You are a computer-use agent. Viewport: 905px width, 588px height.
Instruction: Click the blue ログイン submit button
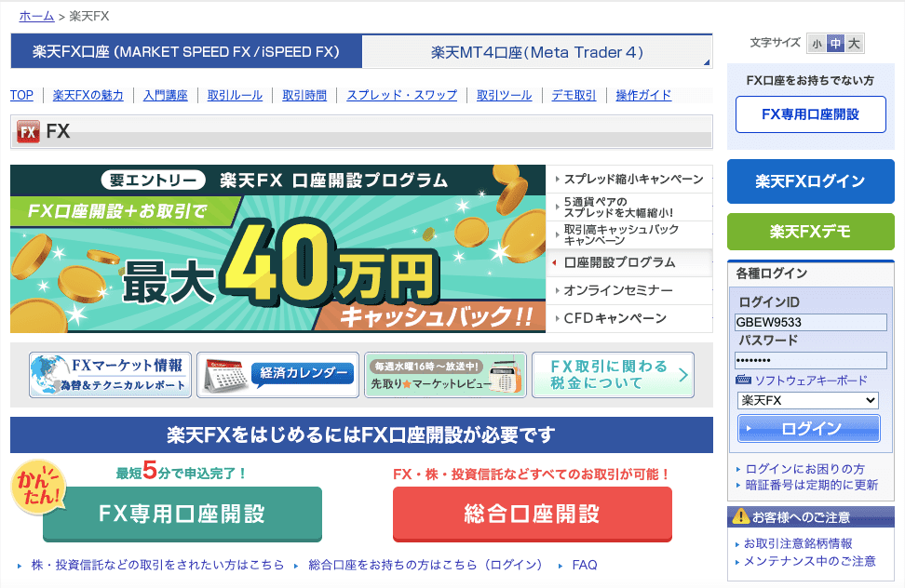click(808, 428)
